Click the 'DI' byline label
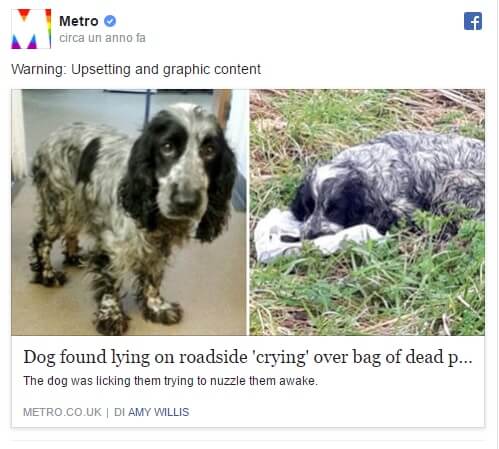 tap(119, 412)
